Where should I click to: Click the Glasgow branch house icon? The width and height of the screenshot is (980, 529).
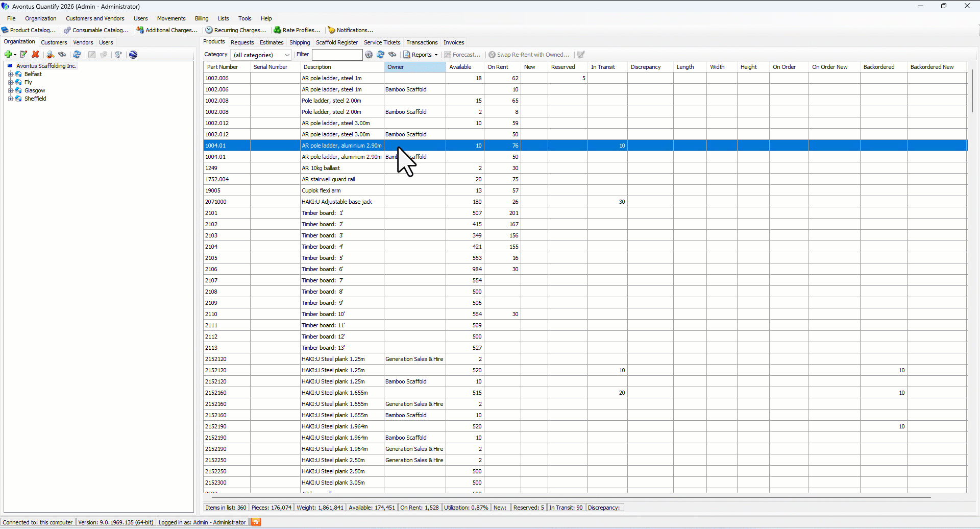click(18, 90)
